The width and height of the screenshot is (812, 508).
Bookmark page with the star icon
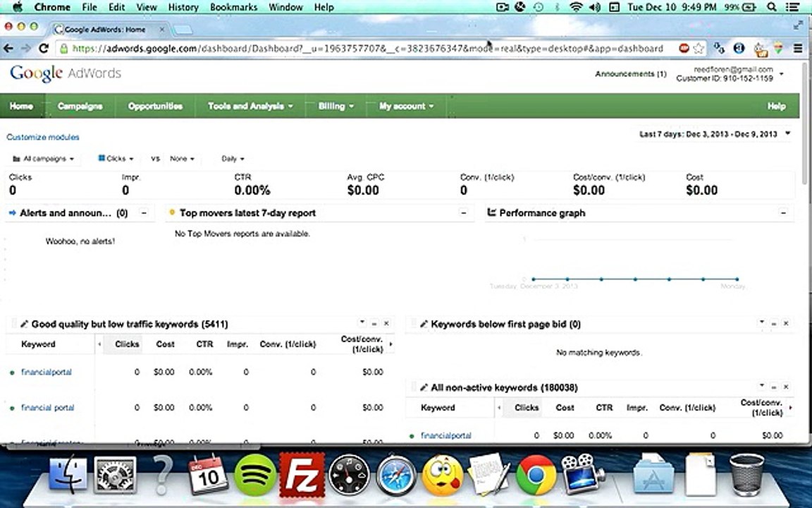pyautogui.click(x=699, y=48)
